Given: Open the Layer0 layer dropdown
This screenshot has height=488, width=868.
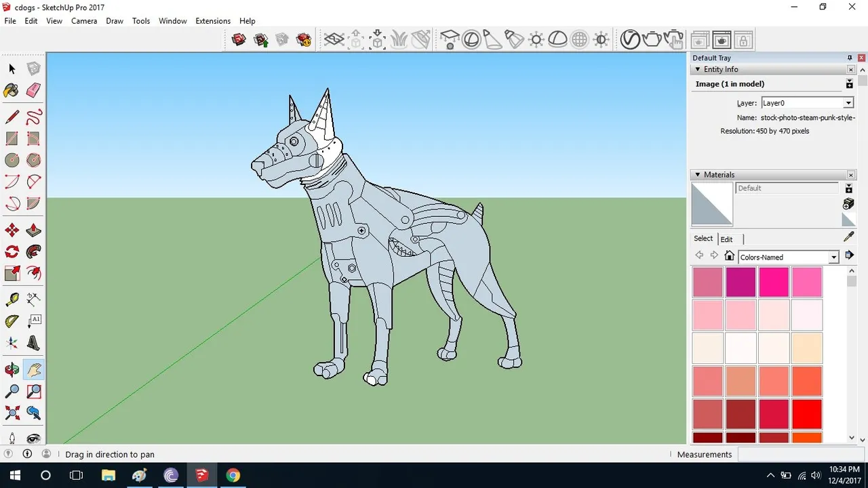Looking at the screenshot, I should pyautogui.click(x=848, y=103).
